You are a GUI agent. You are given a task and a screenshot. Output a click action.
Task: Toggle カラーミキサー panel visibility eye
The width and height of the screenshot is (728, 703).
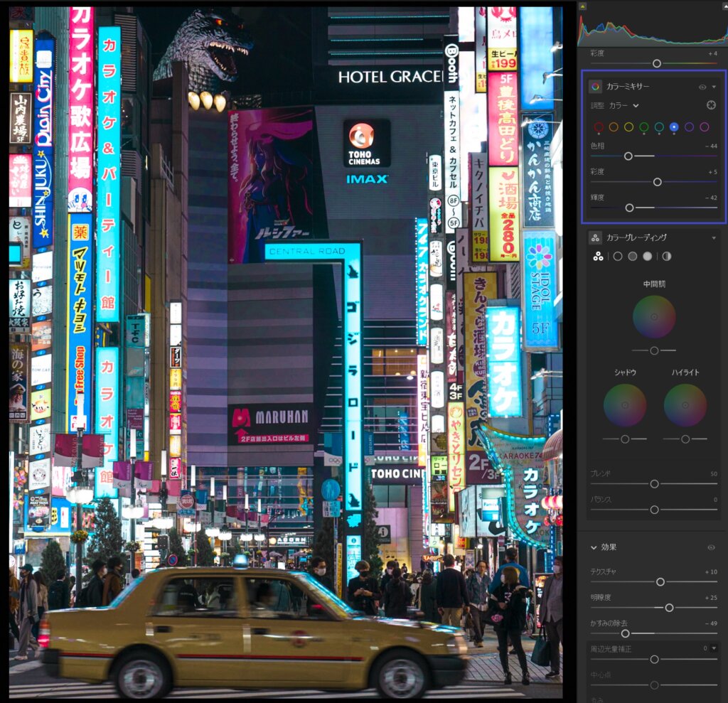(x=702, y=87)
